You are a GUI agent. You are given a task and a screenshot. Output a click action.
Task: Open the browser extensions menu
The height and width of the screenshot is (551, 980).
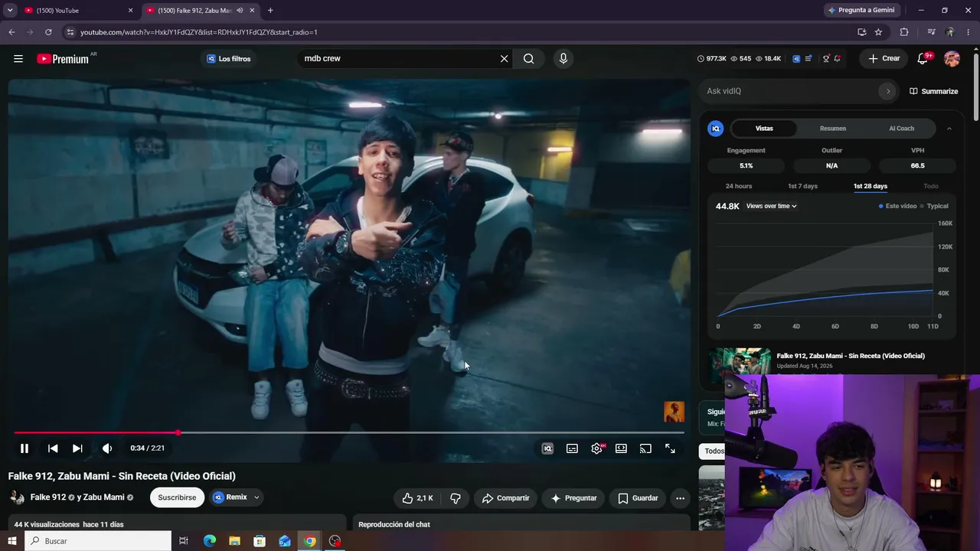pyautogui.click(x=904, y=32)
